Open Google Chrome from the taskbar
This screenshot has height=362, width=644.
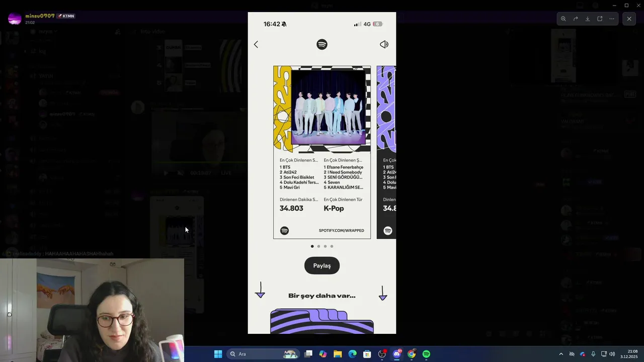tap(412, 354)
